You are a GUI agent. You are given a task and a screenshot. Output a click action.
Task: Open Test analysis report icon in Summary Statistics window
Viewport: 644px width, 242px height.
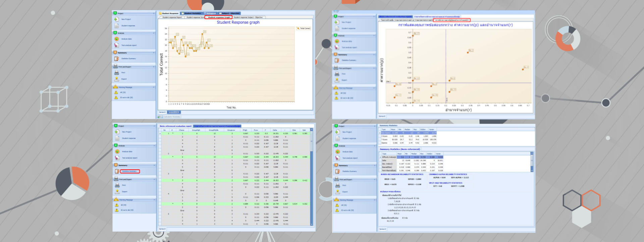(x=337, y=158)
